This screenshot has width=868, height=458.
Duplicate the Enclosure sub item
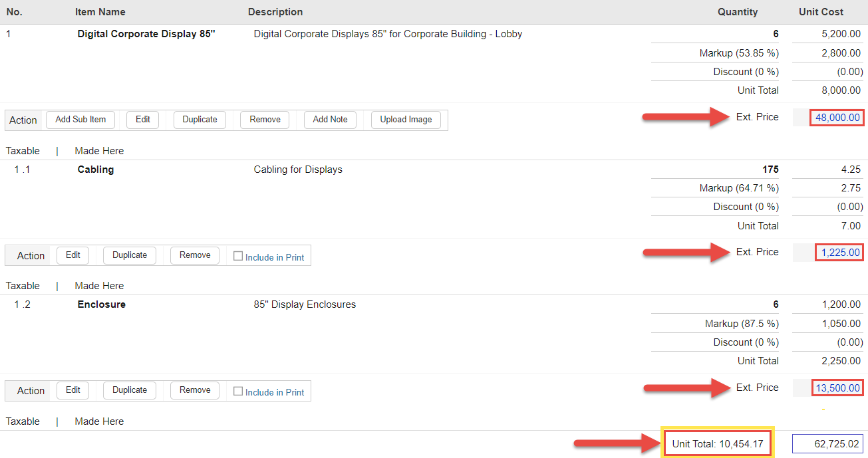tap(129, 390)
